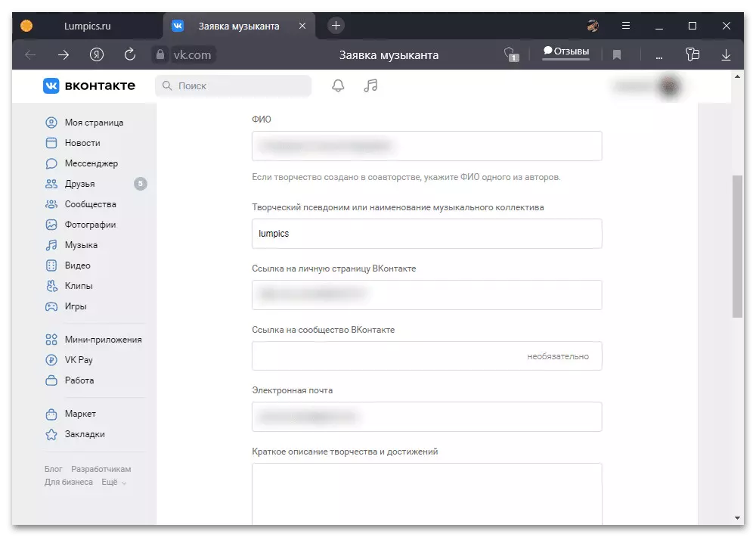756x537 pixels.
Task: Open the downloads arrow icon
Action: pos(726,55)
